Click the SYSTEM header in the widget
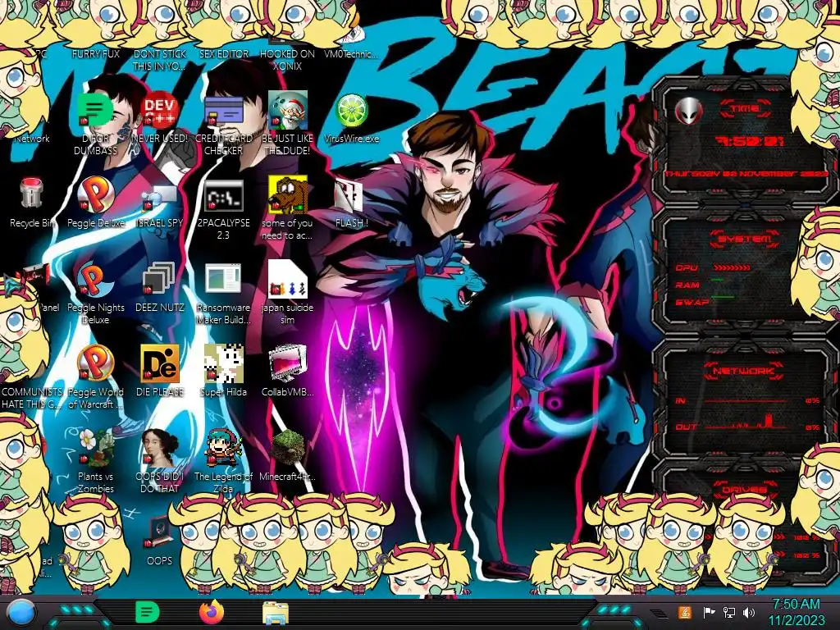This screenshot has width=840, height=630. [745, 239]
